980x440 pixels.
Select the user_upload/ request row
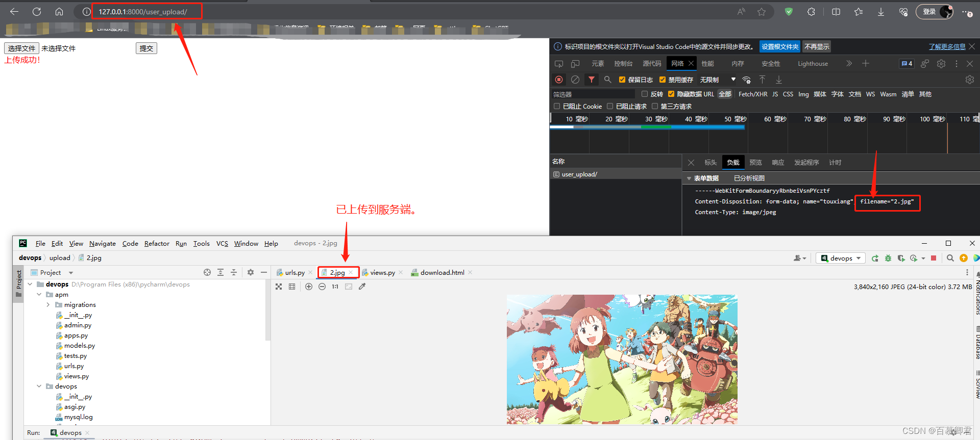coord(616,174)
